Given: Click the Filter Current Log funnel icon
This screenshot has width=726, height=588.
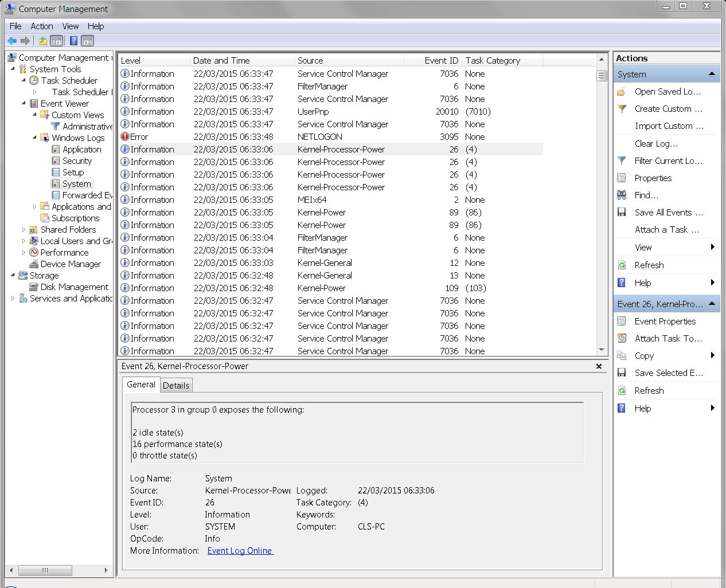Looking at the screenshot, I should click(622, 161).
